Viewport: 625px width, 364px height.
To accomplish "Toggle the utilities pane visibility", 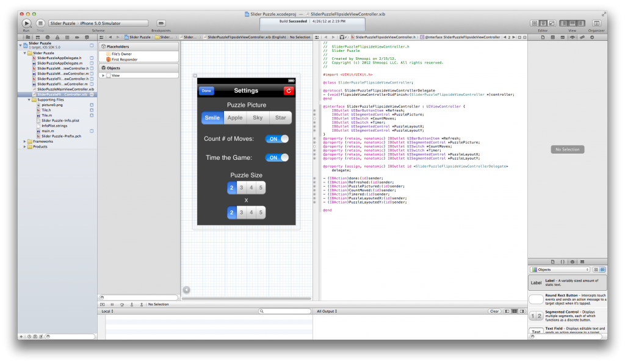I will pyautogui.click(x=581, y=23).
